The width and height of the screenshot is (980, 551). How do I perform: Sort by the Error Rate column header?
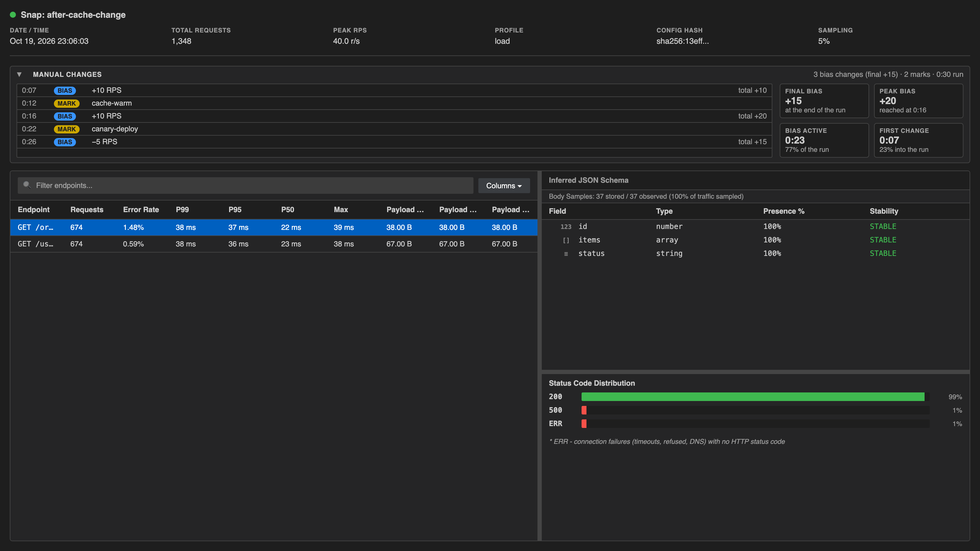[x=141, y=209]
